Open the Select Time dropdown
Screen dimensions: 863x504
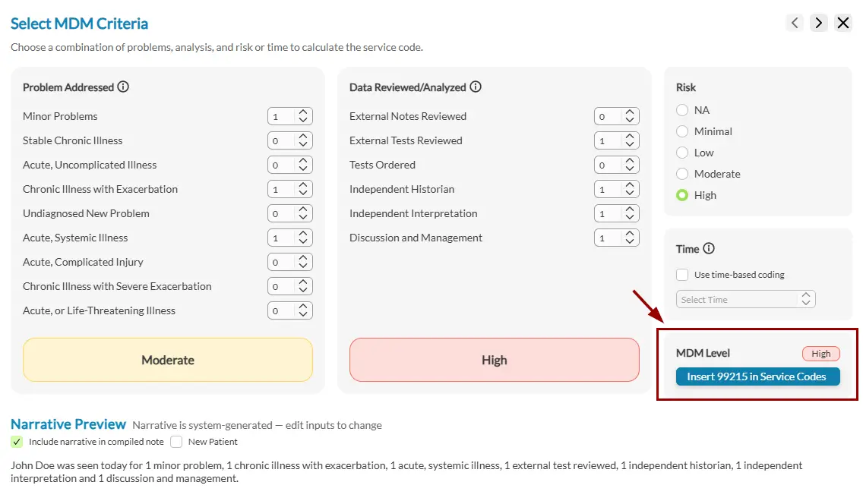pyautogui.click(x=745, y=299)
